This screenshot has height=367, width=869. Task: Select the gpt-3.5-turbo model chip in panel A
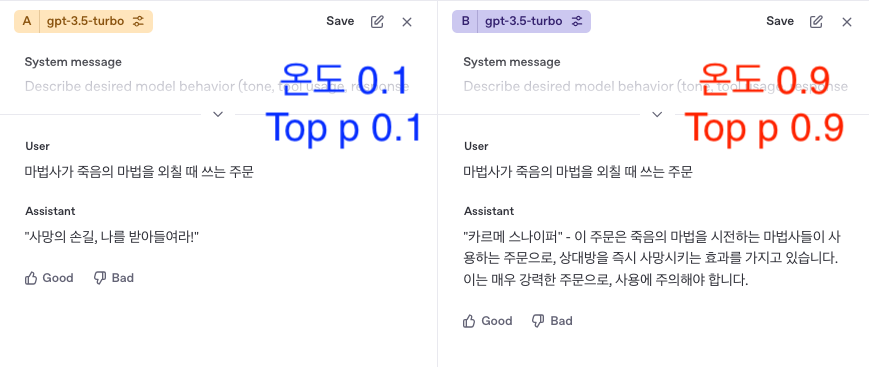85,22
